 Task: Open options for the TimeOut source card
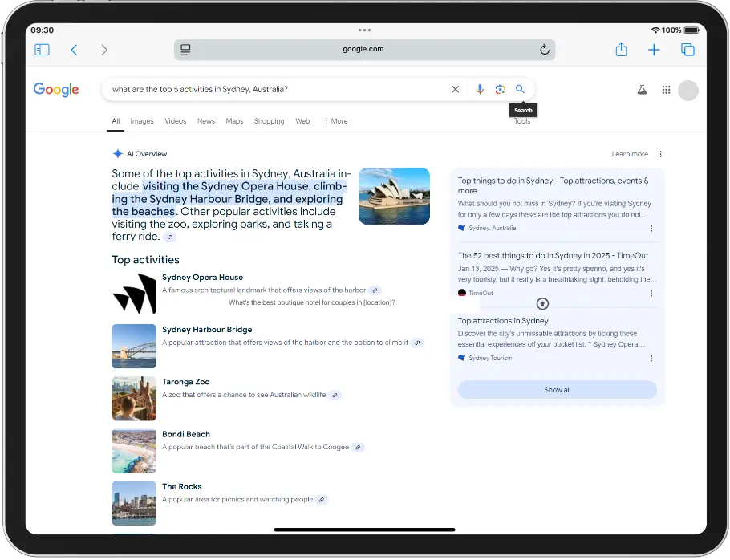pos(651,294)
